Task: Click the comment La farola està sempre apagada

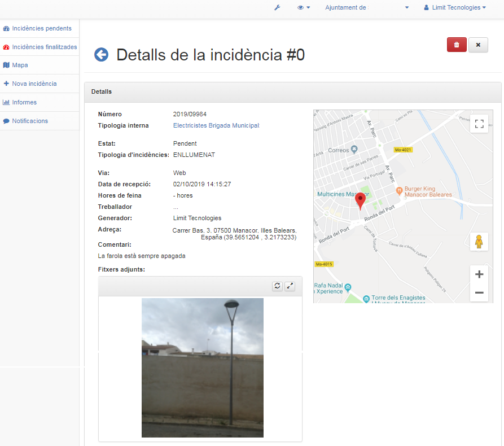Action: click(x=142, y=256)
